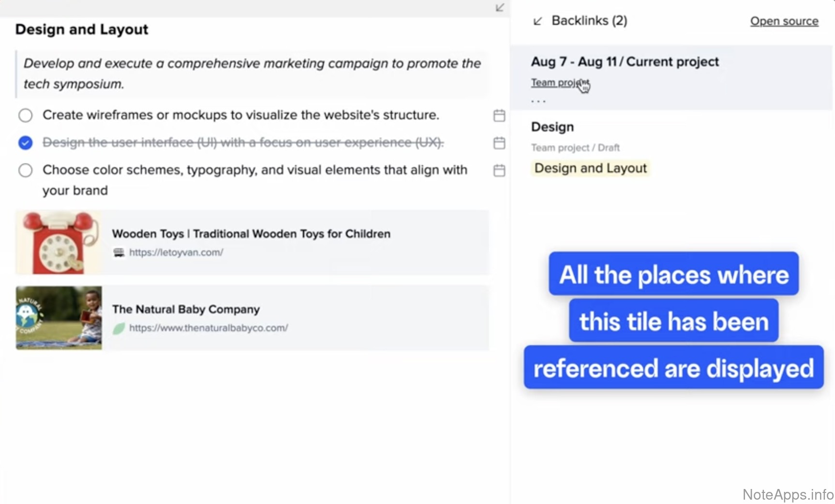Image resolution: width=835 pixels, height=504 pixels.
Task: Click the collapse arrow above the tile
Action: (500, 8)
